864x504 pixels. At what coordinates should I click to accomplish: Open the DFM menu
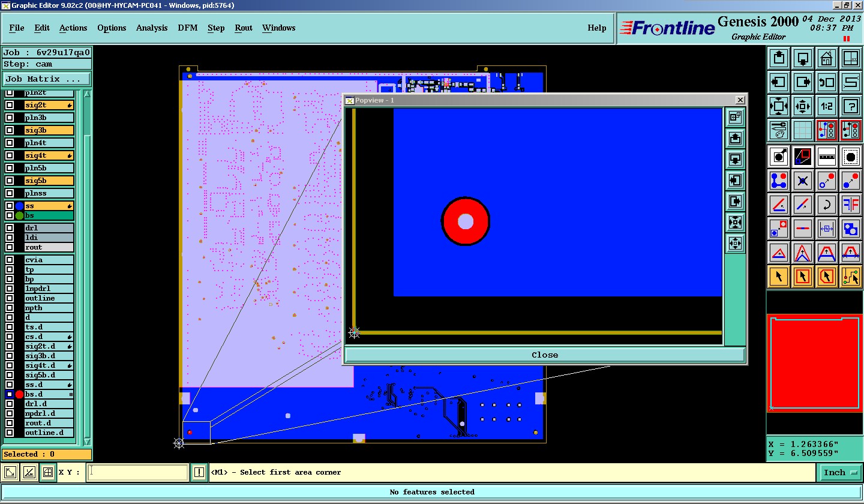pyautogui.click(x=188, y=28)
